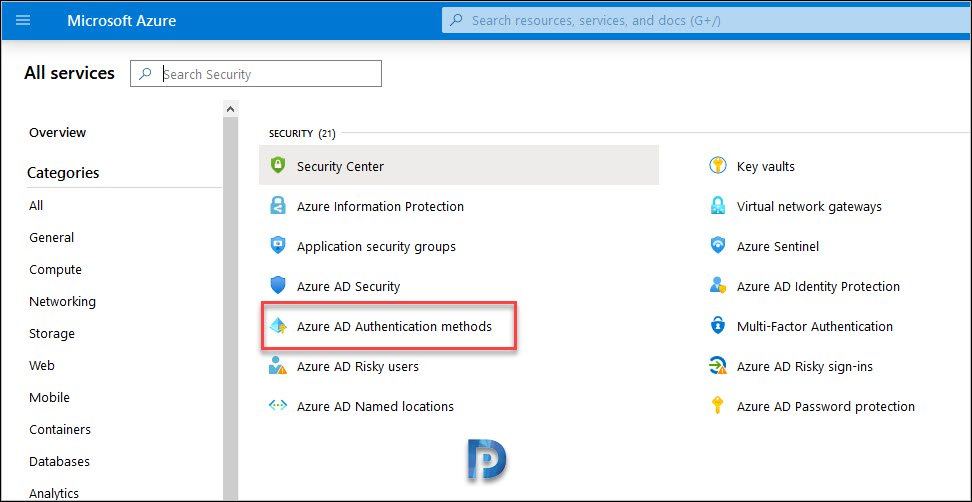
Task: Click the Azure AD Authentication methods icon
Action: [278, 326]
